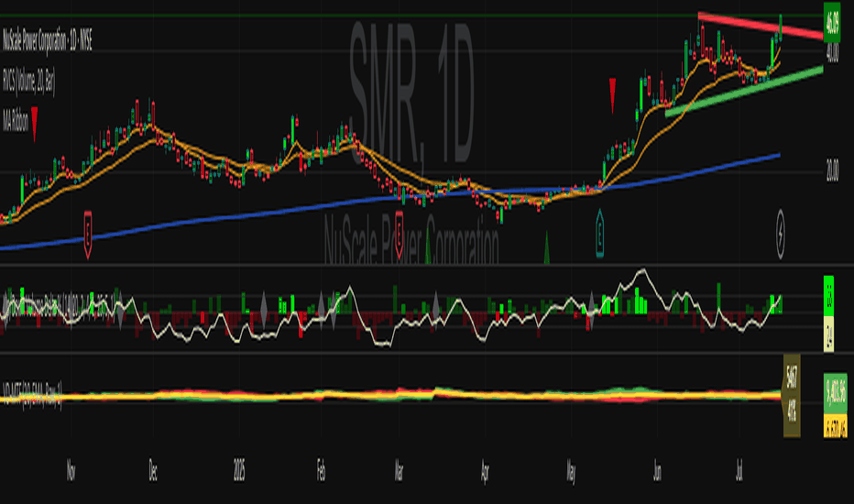Click the green value label in the VD MTF pane

836,393
